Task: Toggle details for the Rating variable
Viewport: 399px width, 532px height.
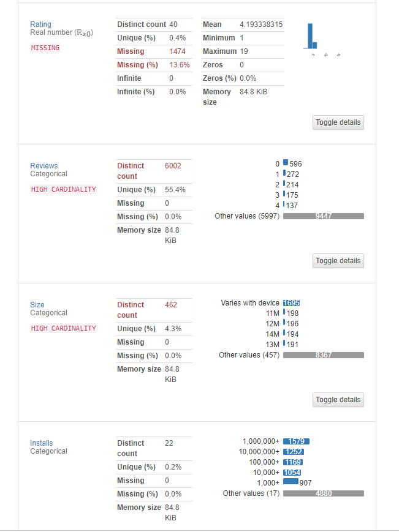Action: pyautogui.click(x=338, y=122)
